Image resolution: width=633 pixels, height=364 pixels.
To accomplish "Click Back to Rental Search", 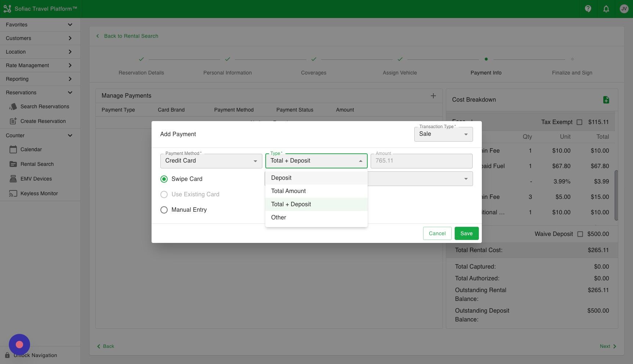I will (x=127, y=36).
